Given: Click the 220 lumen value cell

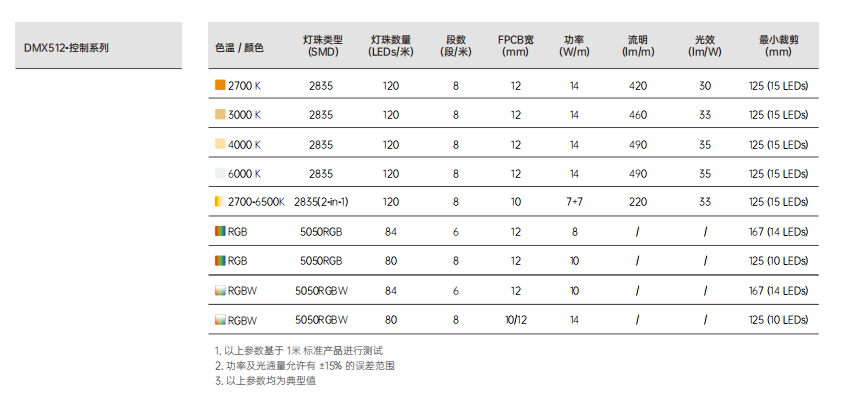Looking at the screenshot, I should click(x=638, y=202).
